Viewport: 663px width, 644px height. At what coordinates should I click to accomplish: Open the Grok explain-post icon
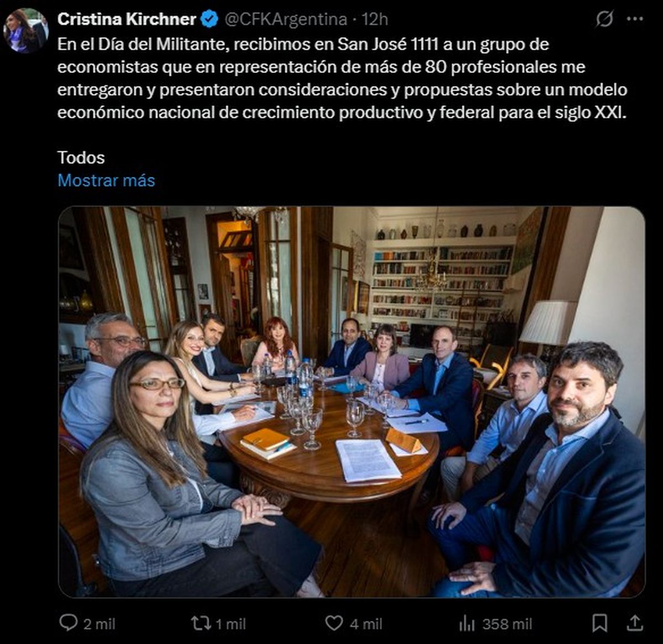604,19
